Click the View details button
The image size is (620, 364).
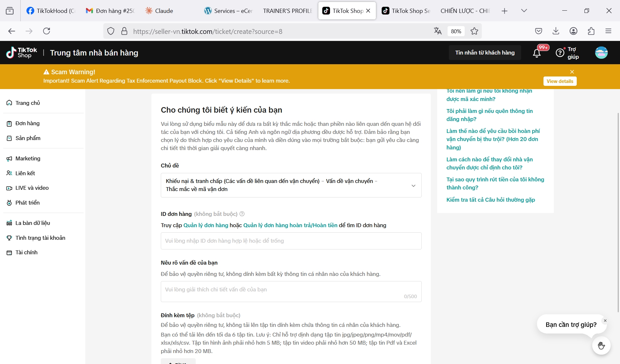pyautogui.click(x=560, y=81)
